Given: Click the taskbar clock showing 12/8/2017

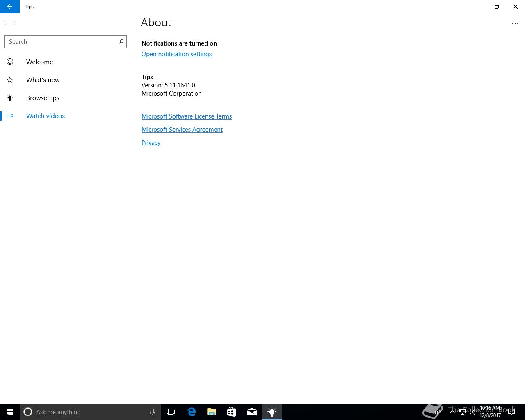Looking at the screenshot, I should (490, 412).
